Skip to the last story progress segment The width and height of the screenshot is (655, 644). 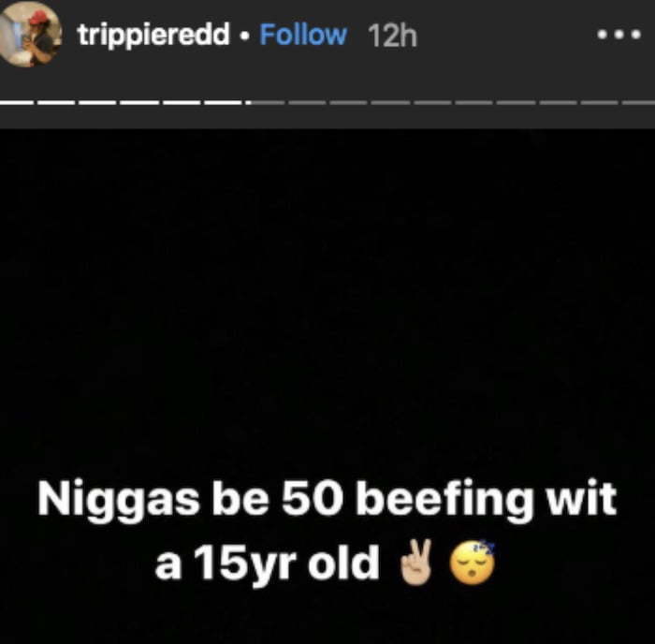point(639,102)
